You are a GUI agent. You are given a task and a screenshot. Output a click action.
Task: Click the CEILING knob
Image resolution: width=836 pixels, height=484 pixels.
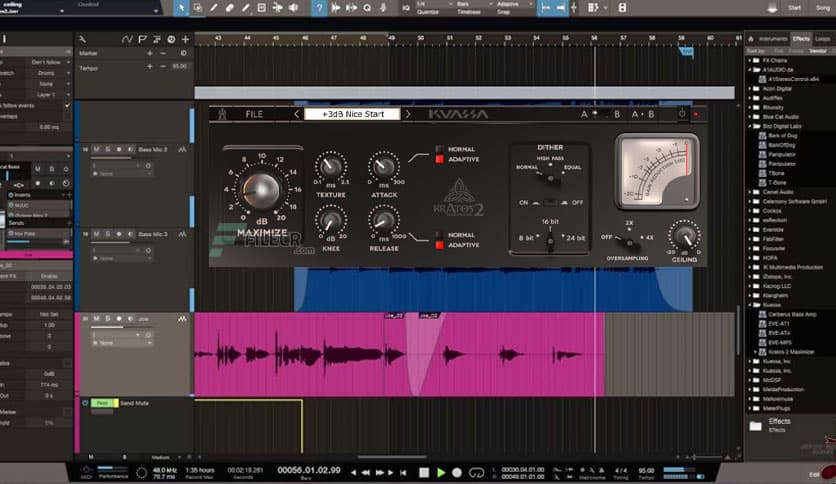tap(685, 236)
